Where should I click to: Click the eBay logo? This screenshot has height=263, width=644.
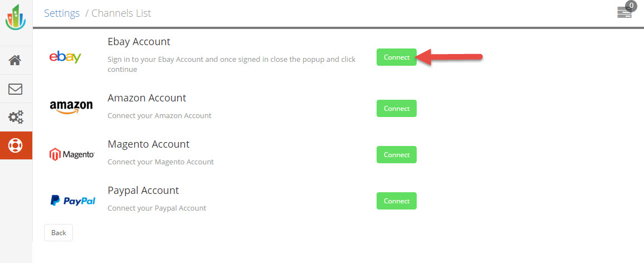pyautogui.click(x=65, y=57)
